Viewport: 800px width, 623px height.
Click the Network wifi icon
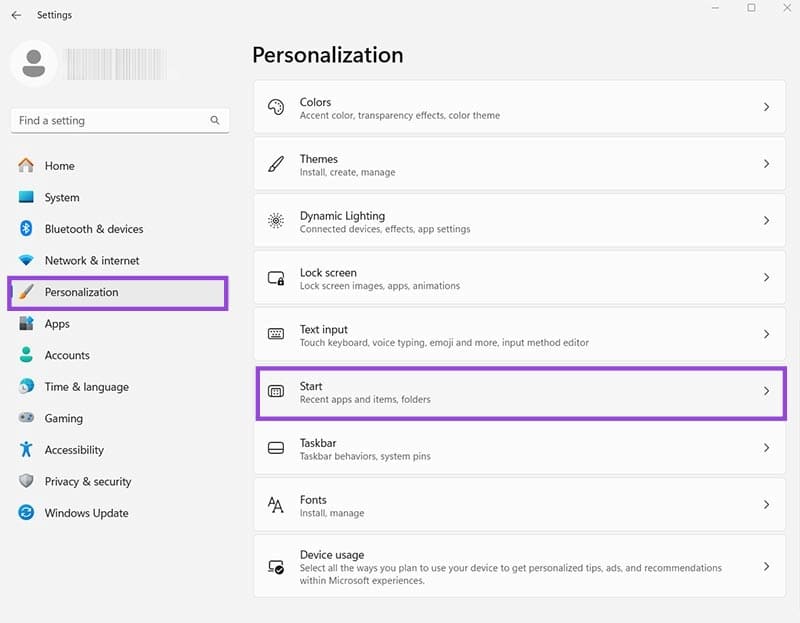tap(26, 260)
